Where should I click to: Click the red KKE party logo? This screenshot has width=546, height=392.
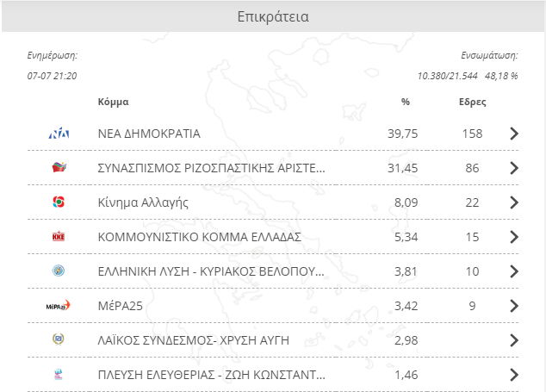click(59, 237)
